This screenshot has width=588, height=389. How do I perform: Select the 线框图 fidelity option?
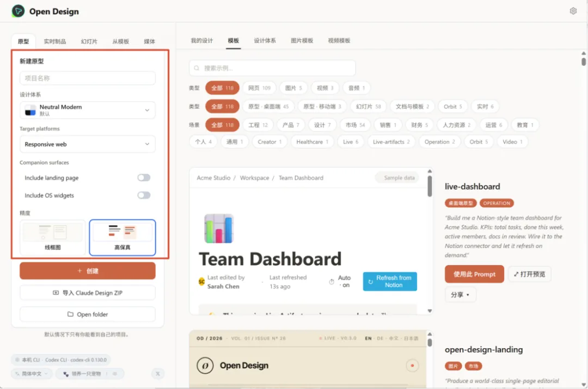52,237
